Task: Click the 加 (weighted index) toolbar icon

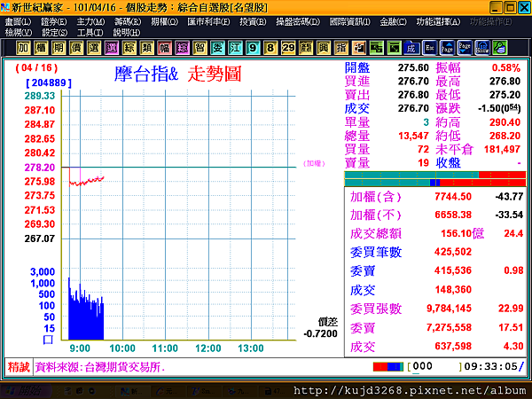Action: [23, 48]
